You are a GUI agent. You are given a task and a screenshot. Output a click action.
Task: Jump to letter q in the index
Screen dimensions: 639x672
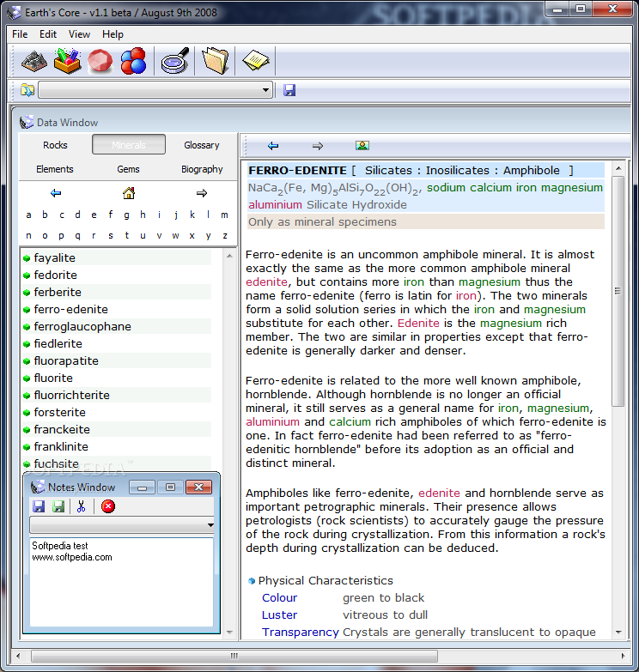point(77,236)
